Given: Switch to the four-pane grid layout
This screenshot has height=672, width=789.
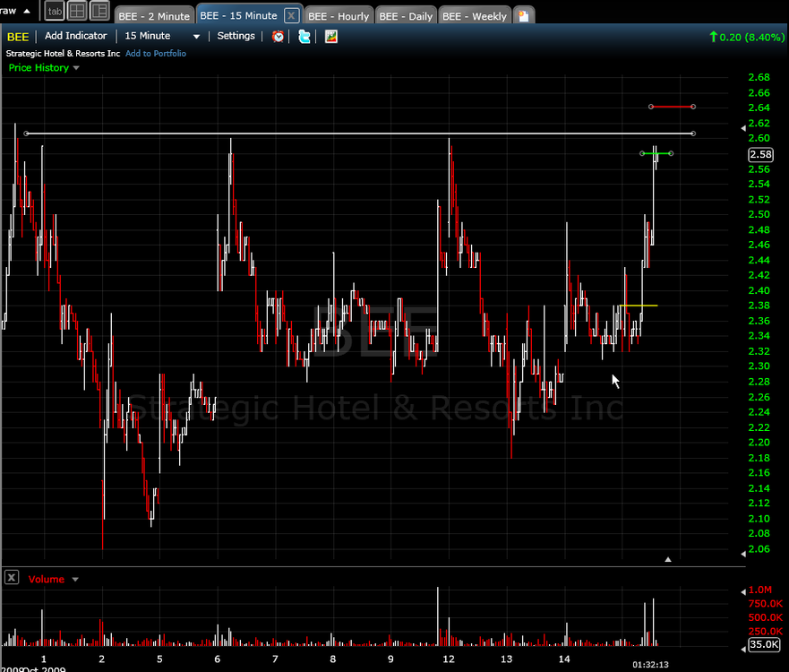Looking at the screenshot, I should click(77, 11).
